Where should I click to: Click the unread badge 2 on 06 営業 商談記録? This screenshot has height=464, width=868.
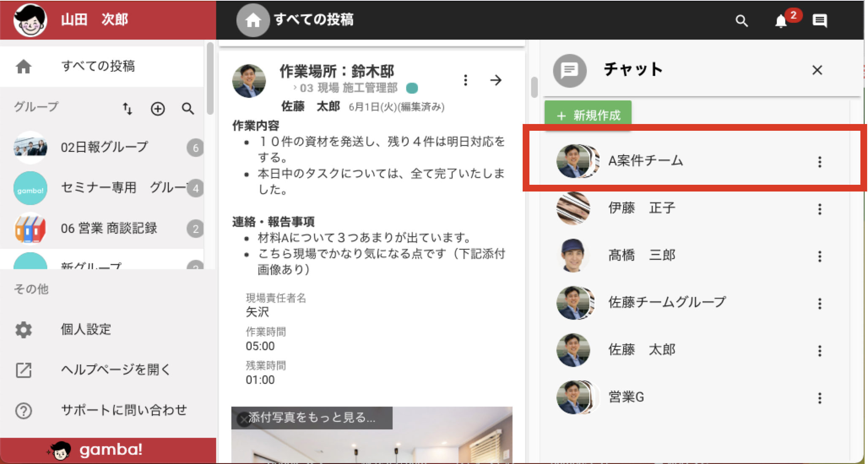(x=195, y=229)
